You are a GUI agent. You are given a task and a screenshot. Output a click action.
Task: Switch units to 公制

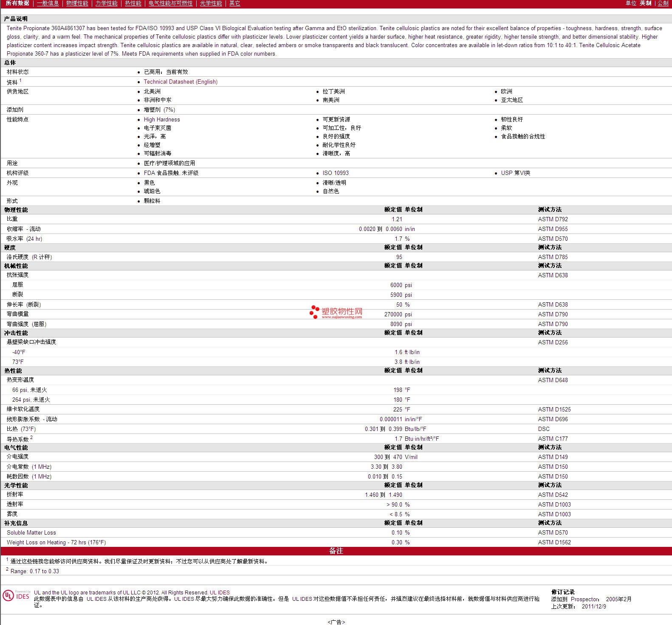(663, 3)
